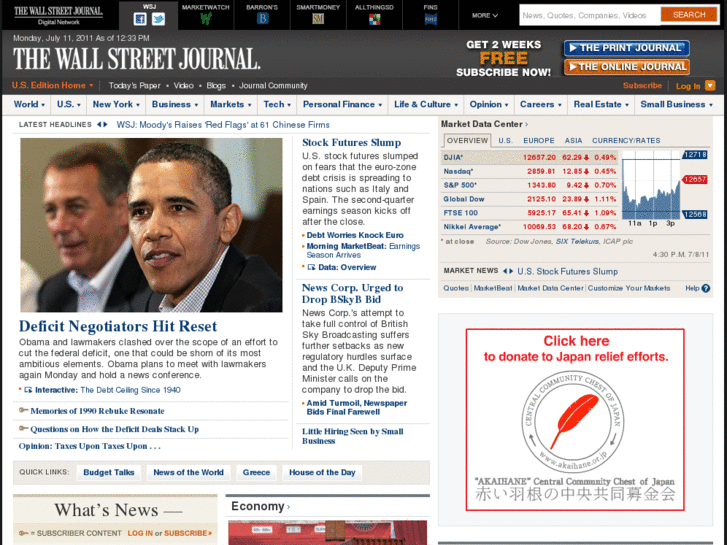Show next latest headline arrow
The width and height of the screenshot is (727, 545).
click(105, 124)
